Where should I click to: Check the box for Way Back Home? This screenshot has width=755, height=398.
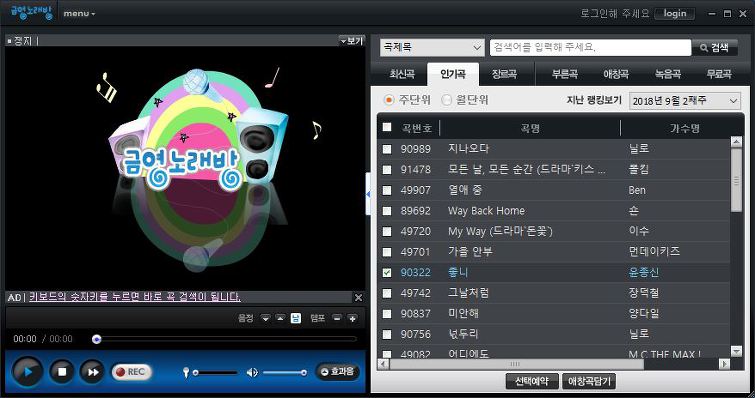point(387,211)
